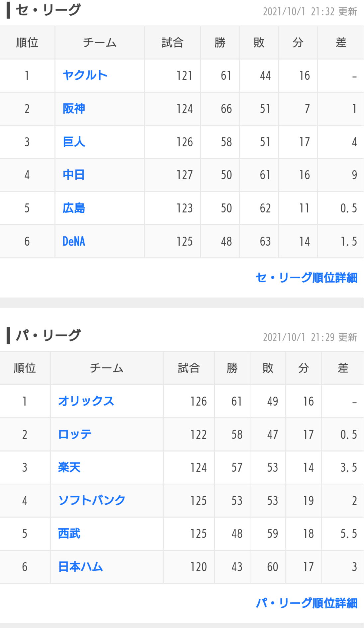View パ・リーグ順位詳細 standings details
The height and width of the screenshot is (628, 364).
click(x=307, y=603)
